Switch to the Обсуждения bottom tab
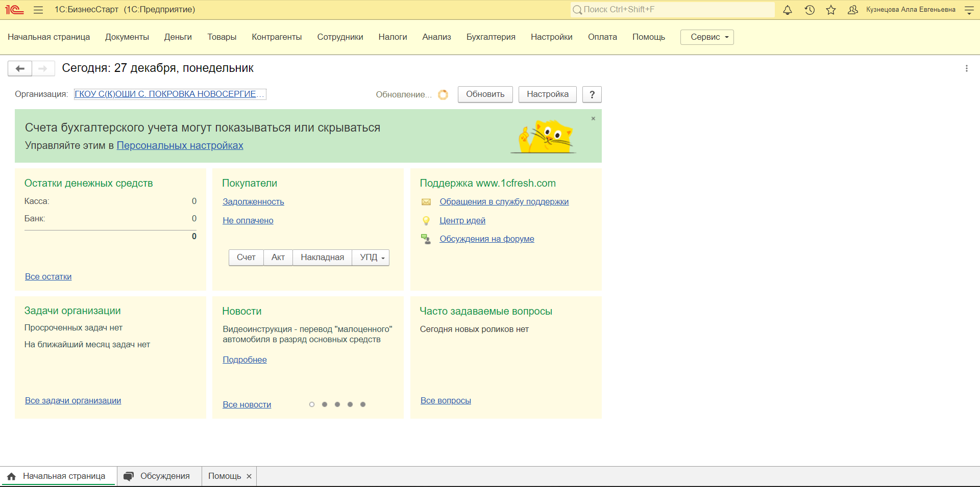The image size is (980, 487). [159, 476]
